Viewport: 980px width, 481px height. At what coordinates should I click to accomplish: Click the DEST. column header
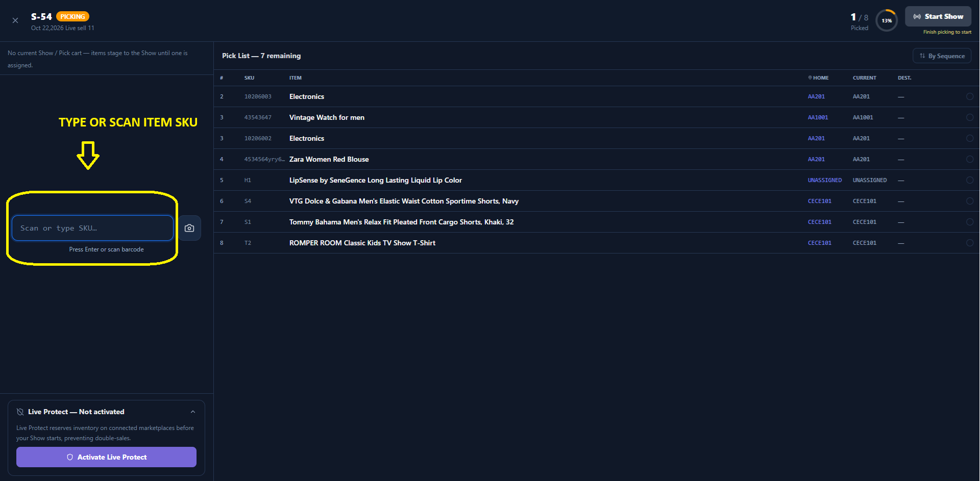(904, 78)
